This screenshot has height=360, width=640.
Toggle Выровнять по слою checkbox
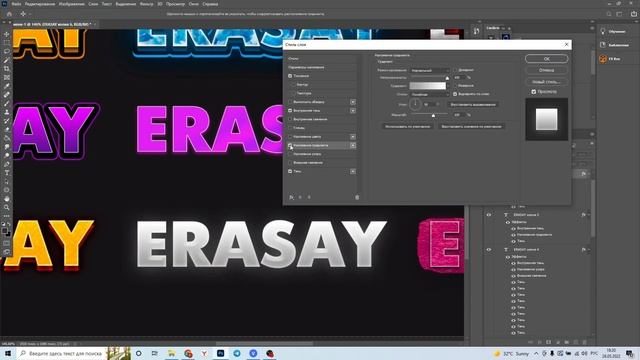(x=455, y=94)
